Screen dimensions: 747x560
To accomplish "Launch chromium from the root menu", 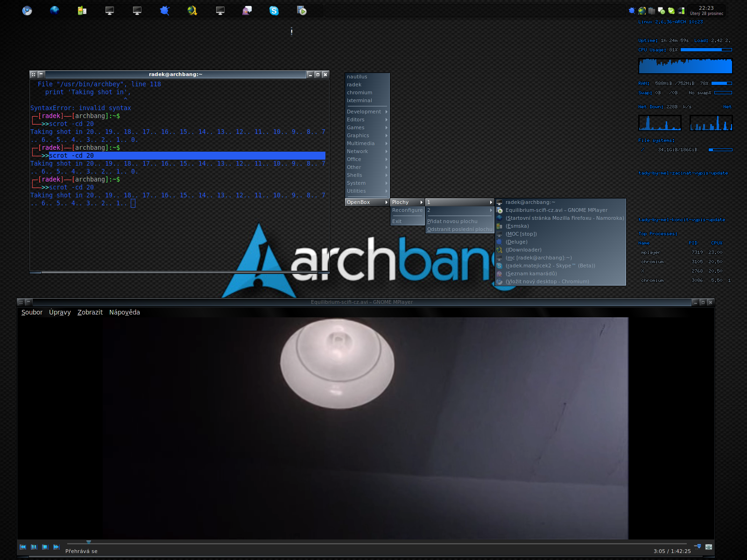I will [x=367, y=92].
